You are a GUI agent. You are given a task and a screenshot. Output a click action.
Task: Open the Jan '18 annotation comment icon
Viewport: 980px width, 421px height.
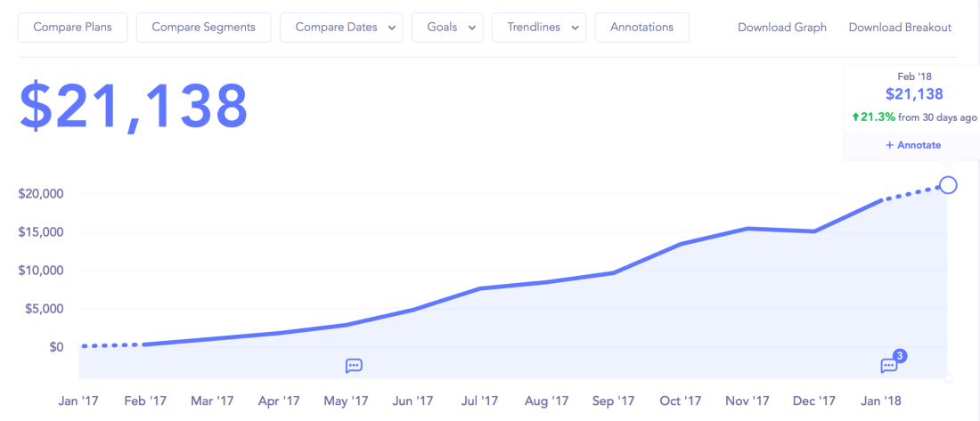(x=889, y=366)
